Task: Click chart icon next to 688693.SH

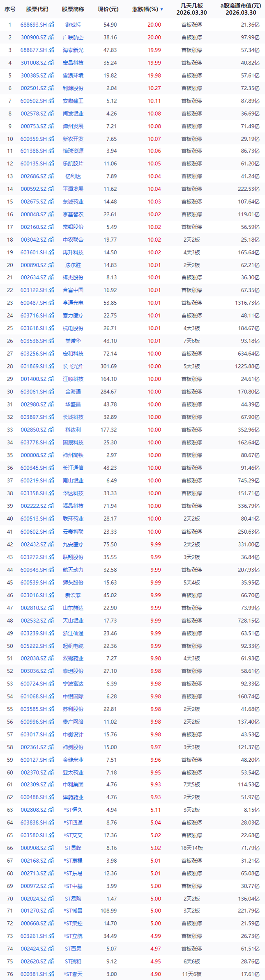Action: coord(51,25)
